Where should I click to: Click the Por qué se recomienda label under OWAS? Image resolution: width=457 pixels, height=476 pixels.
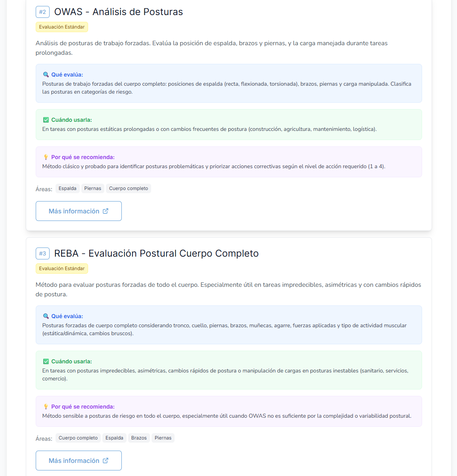click(83, 157)
